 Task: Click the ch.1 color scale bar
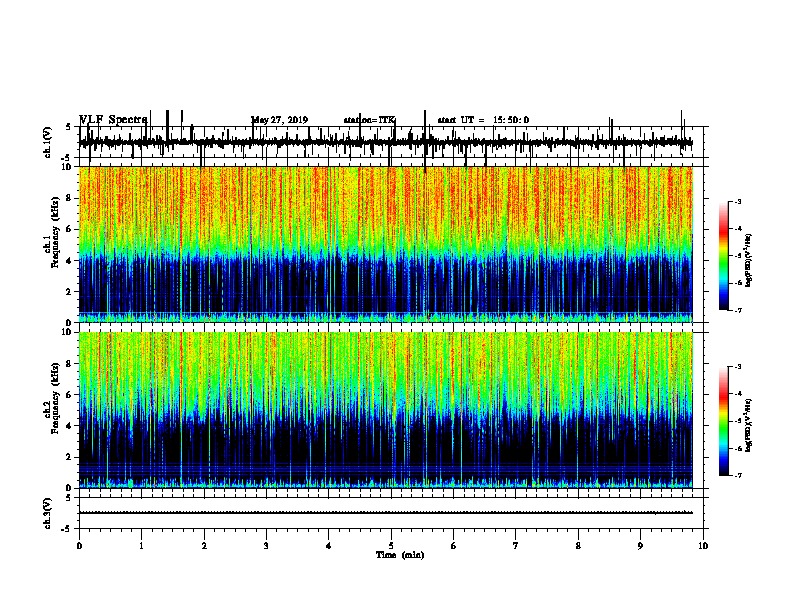pos(724,256)
